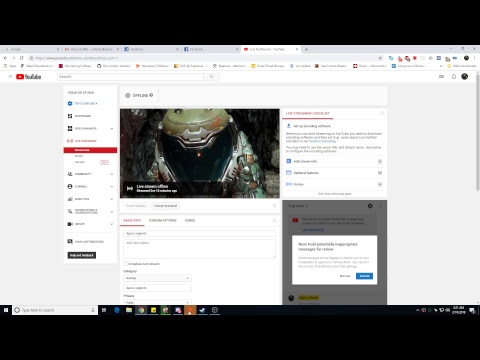Click the create video camera icon
Viewport: 480px width, 360px height.
pyautogui.click(x=441, y=77)
